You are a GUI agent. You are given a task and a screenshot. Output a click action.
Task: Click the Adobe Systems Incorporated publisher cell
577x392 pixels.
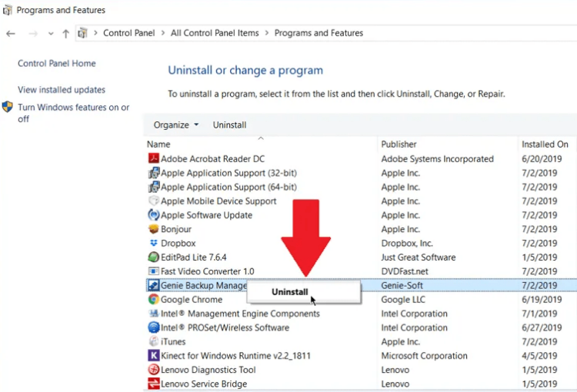coord(437,159)
